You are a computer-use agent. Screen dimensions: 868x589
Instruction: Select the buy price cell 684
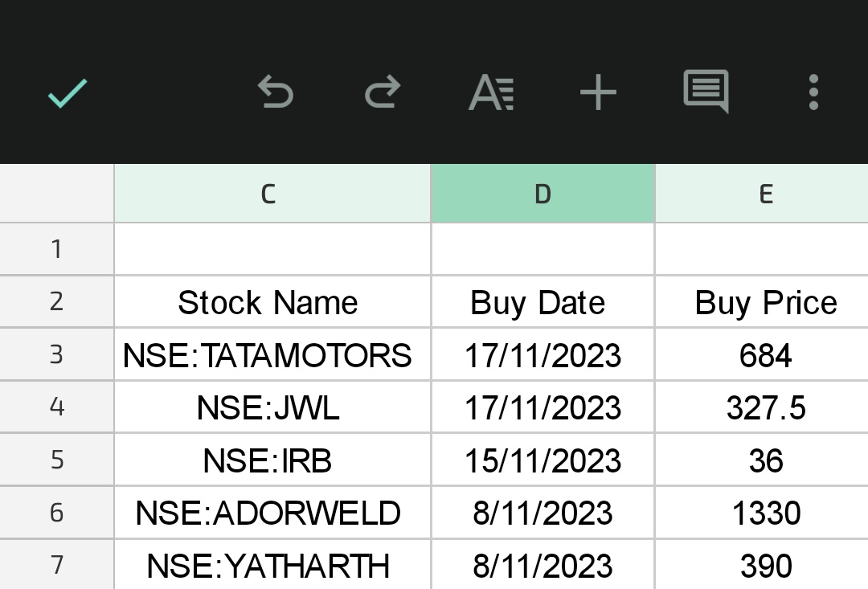click(x=762, y=354)
